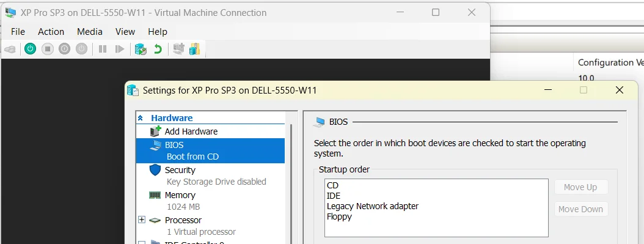Click the 'Boot from CD' text

(x=192, y=157)
